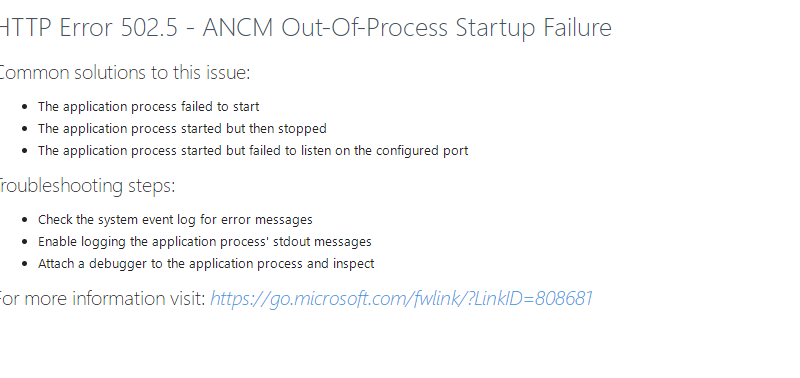
Task: Click the 'Common solutions to this issue' heading
Action: [124, 73]
